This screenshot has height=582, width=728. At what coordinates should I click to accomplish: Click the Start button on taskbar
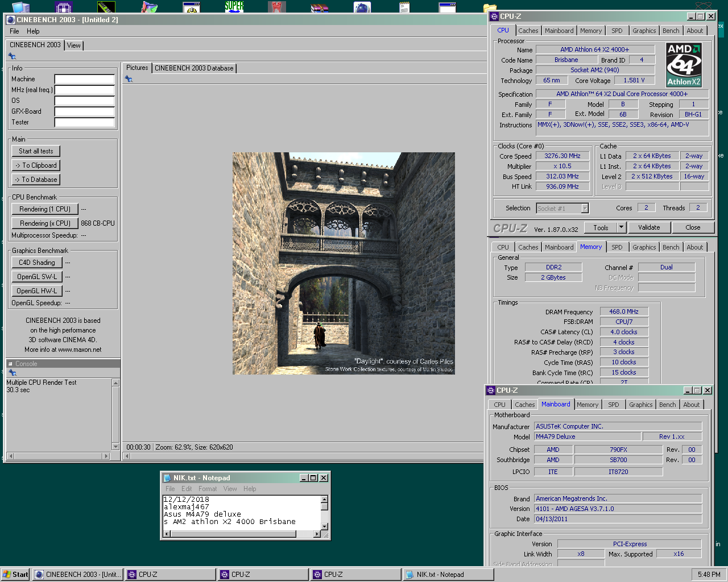(x=15, y=575)
